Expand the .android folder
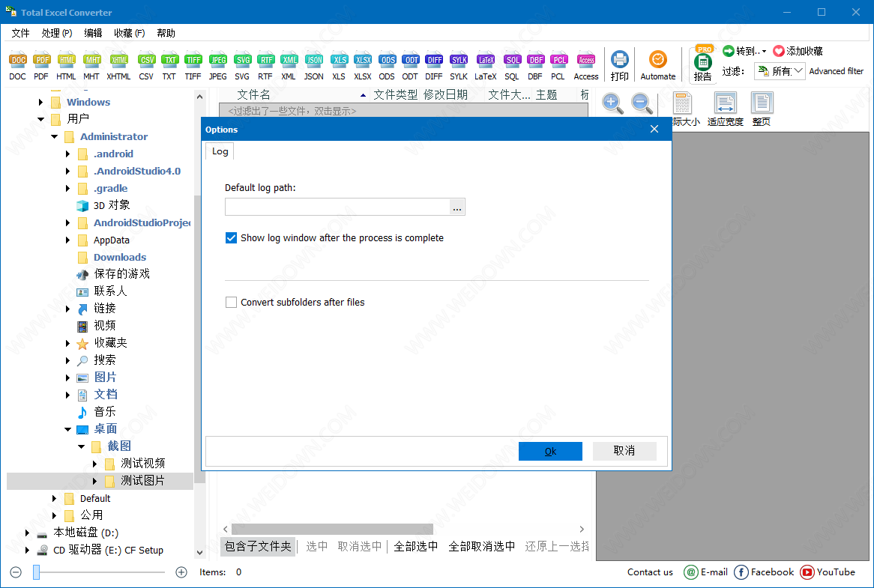 pos(67,154)
